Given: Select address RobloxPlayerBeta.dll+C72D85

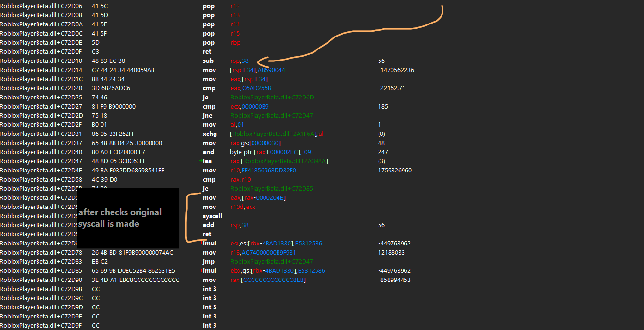Looking at the screenshot, I should tap(41, 271).
